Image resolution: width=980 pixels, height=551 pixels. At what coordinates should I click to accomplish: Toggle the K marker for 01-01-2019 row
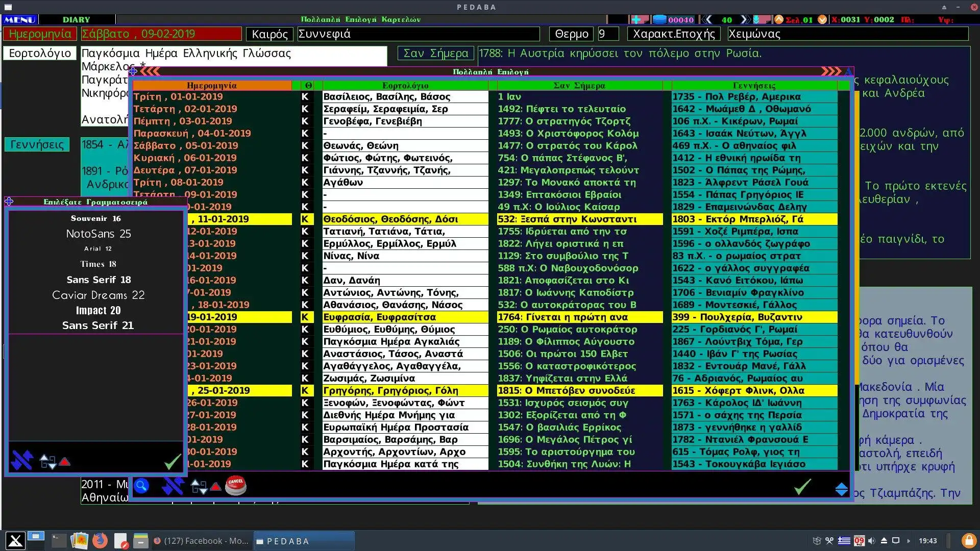[x=305, y=97]
